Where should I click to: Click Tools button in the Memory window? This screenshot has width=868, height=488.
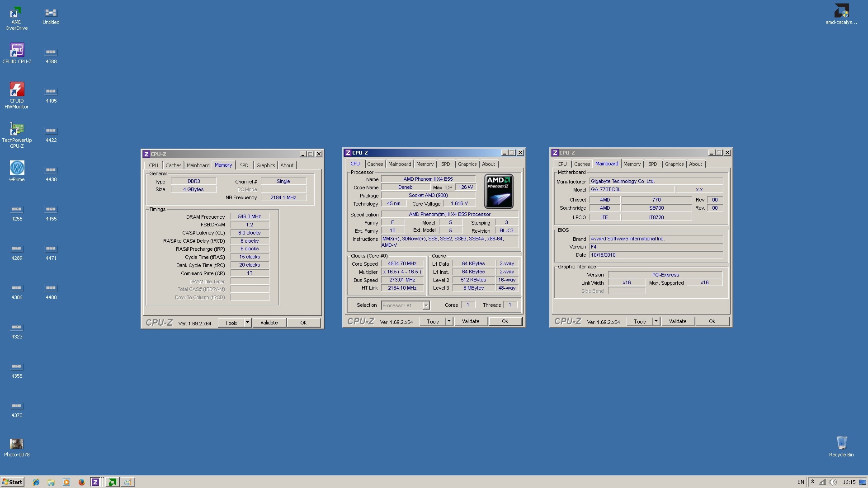[x=231, y=323]
